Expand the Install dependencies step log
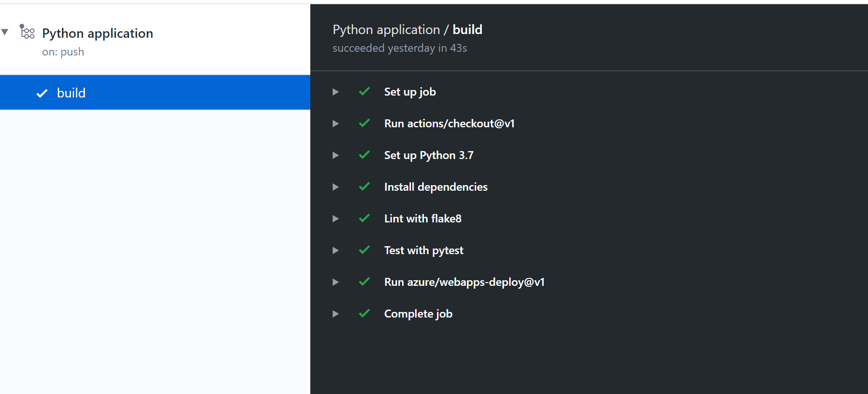868x394 pixels. [335, 187]
